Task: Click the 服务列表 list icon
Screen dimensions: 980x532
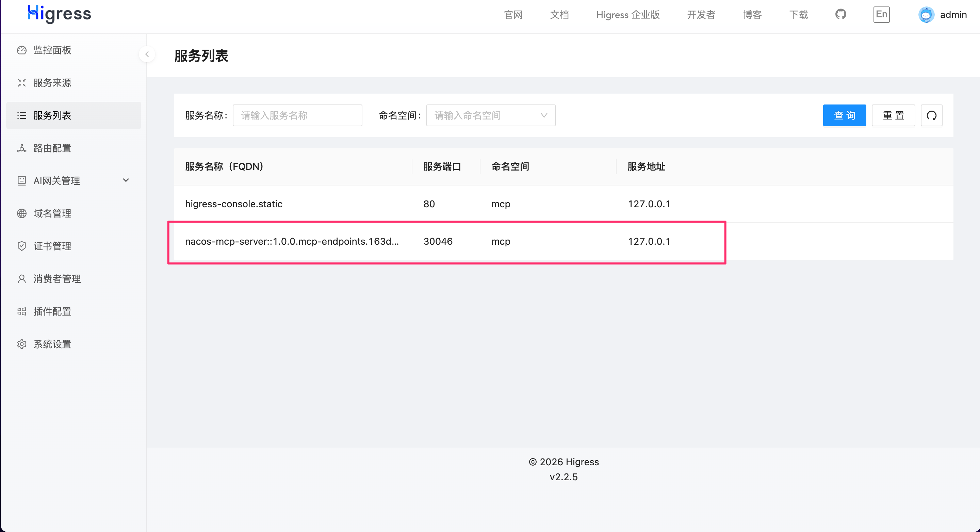Action: coord(22,115)
